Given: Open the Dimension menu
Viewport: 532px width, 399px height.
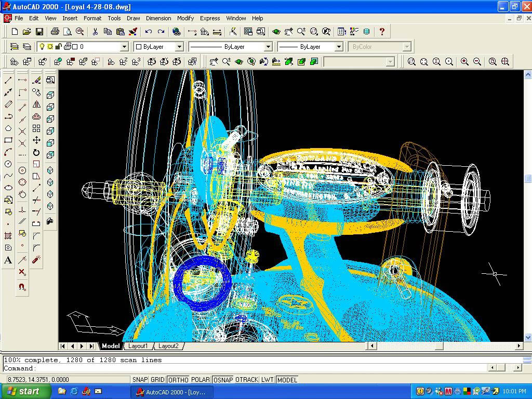Looking at the screenshot, I should [158, 18].
